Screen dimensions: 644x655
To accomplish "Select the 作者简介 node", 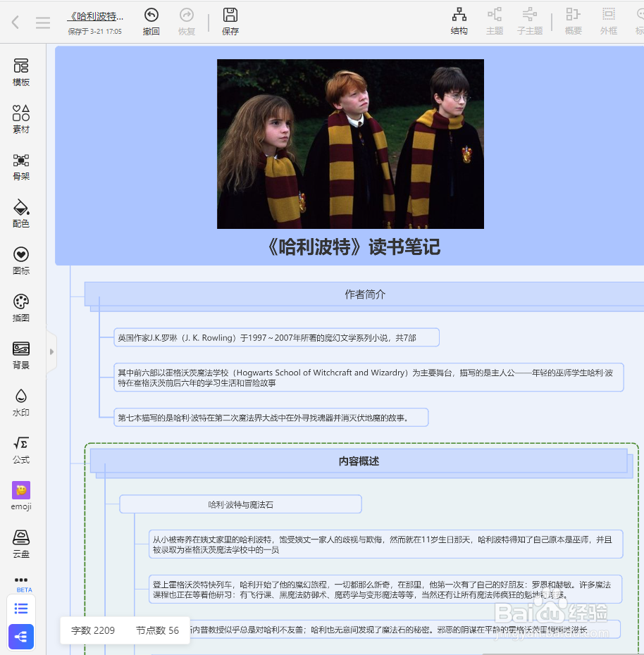I will (365, 294).
